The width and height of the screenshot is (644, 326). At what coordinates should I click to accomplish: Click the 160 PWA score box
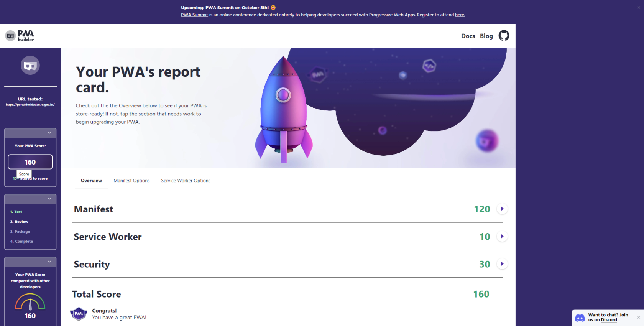(30, 162)
